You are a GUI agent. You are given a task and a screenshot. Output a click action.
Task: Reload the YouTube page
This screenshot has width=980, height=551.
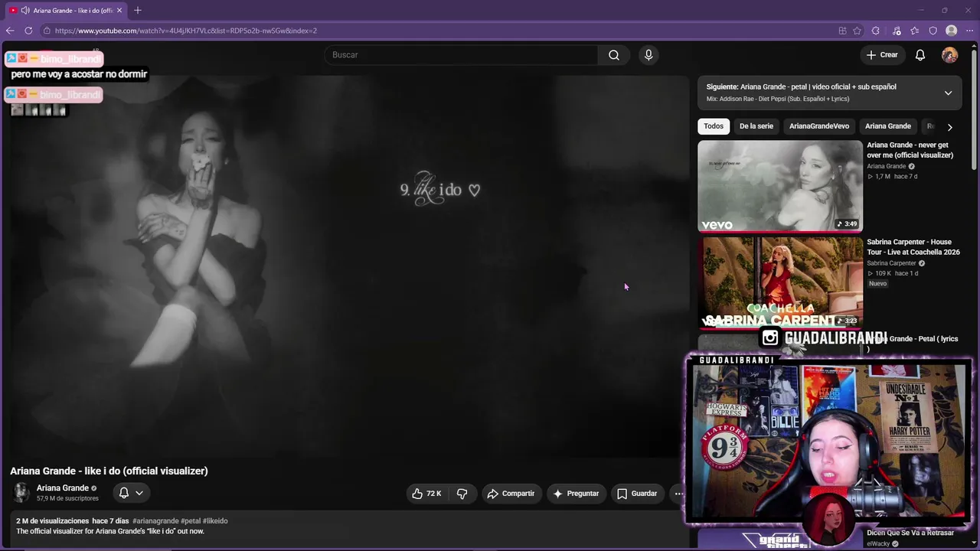(28, 31)
